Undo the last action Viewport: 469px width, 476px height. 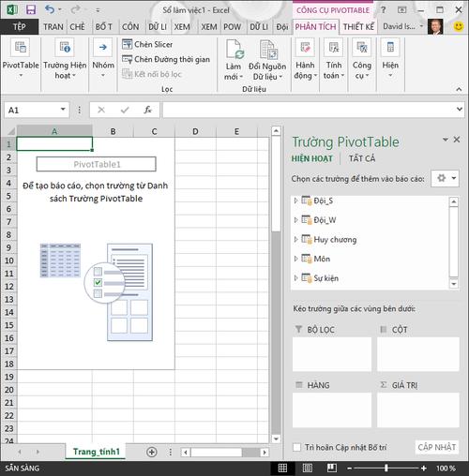tap(50, 9)
